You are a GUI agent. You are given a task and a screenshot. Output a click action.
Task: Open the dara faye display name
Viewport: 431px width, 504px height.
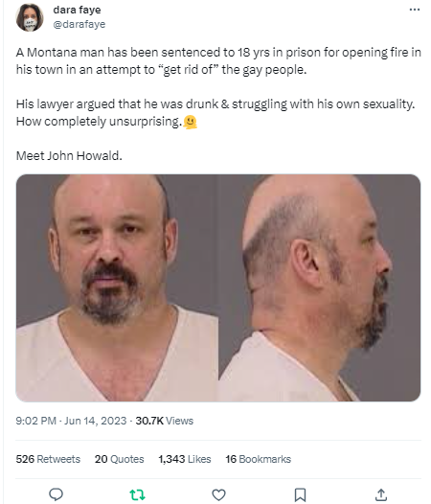pos(77,10)
